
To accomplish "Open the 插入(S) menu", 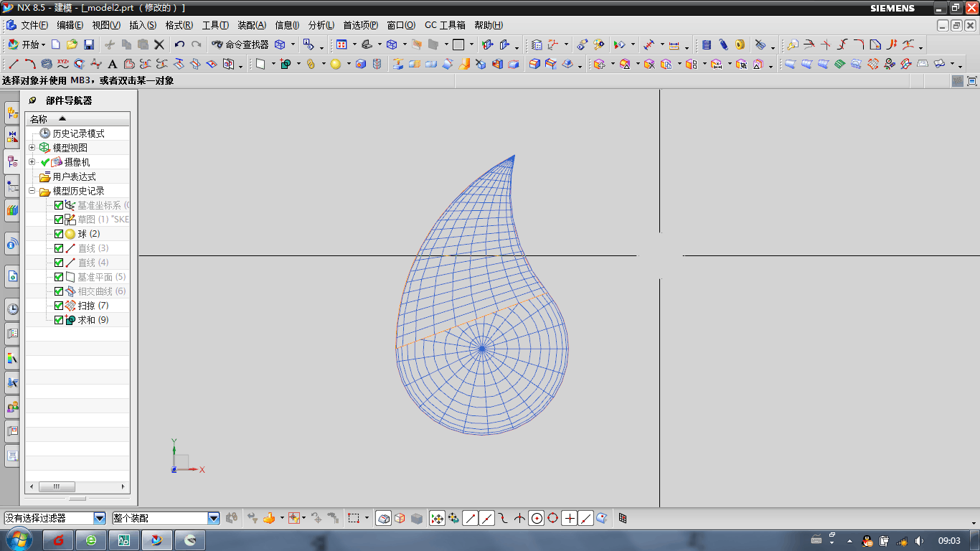I will click(x=143, y=25).
